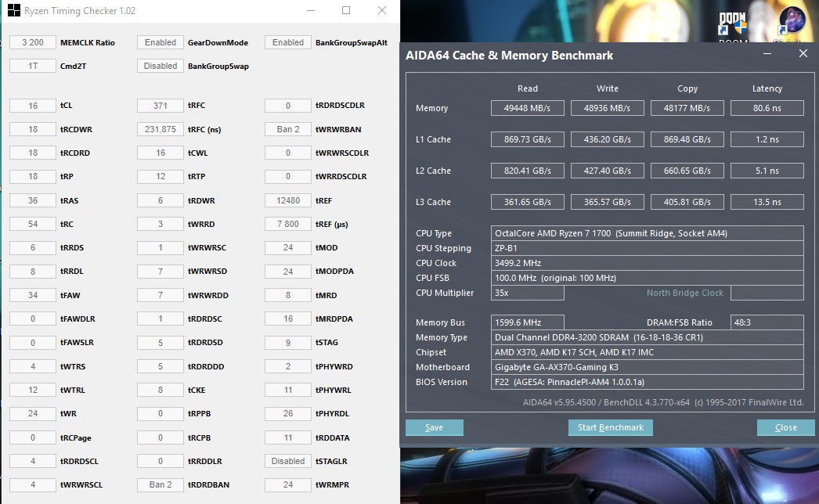Select the tRC value 54 field

33,224
